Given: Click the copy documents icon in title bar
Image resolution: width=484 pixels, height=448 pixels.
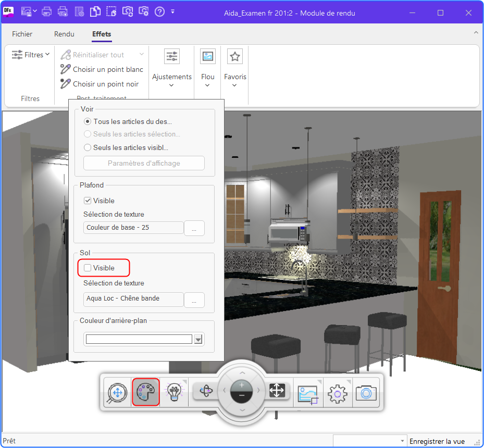Looking at the screenshot, I should pos(95,12).
